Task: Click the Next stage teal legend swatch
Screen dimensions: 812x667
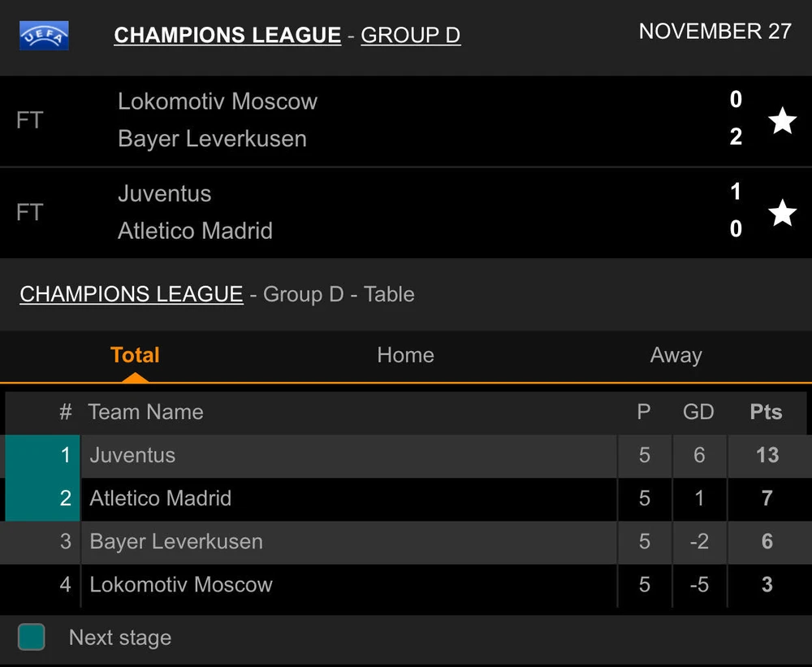Action: 32,638
